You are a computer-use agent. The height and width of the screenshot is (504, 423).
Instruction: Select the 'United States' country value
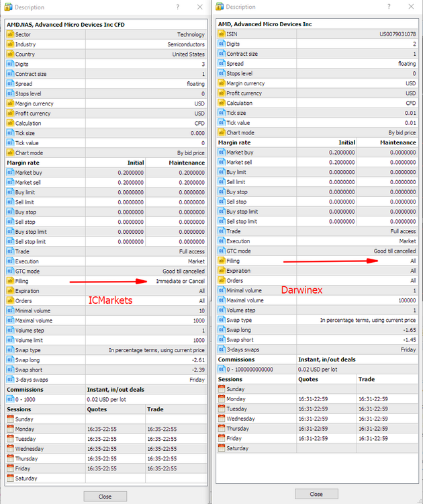(x=188, y=54)
